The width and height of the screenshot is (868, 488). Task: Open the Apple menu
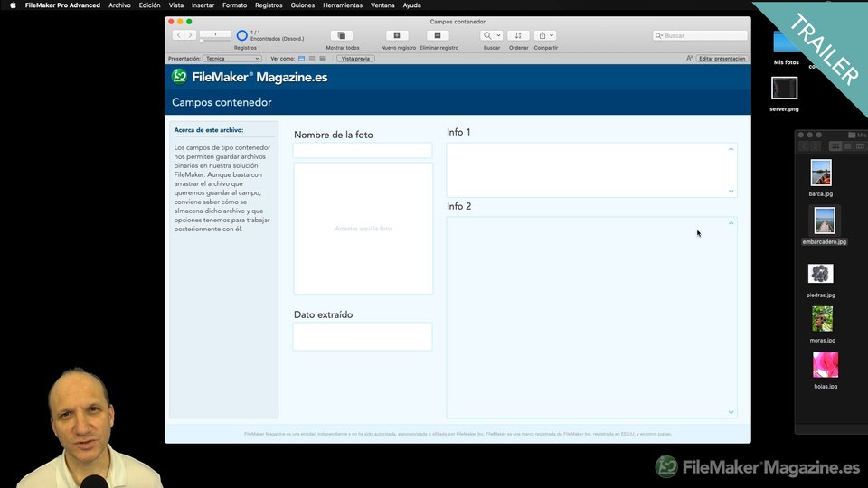click(x=13, y=5)
